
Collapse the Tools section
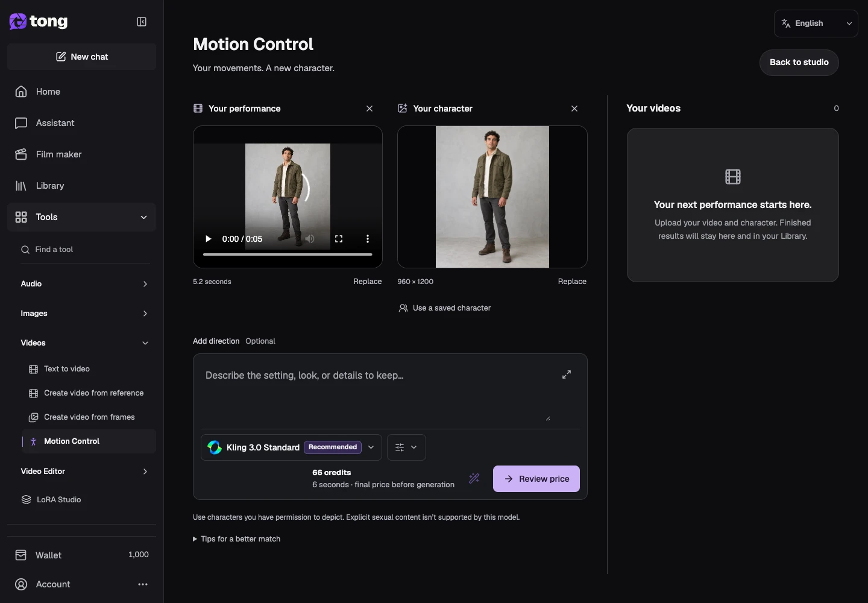click(82, 217)
